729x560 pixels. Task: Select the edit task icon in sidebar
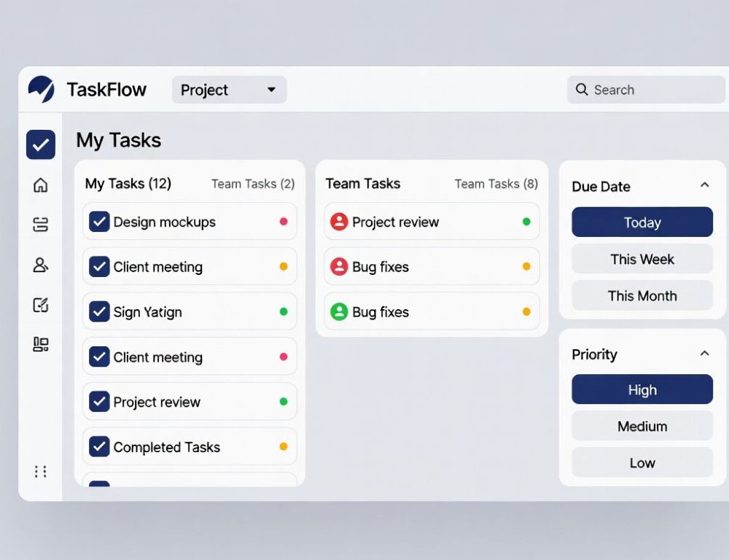(40, 306)
